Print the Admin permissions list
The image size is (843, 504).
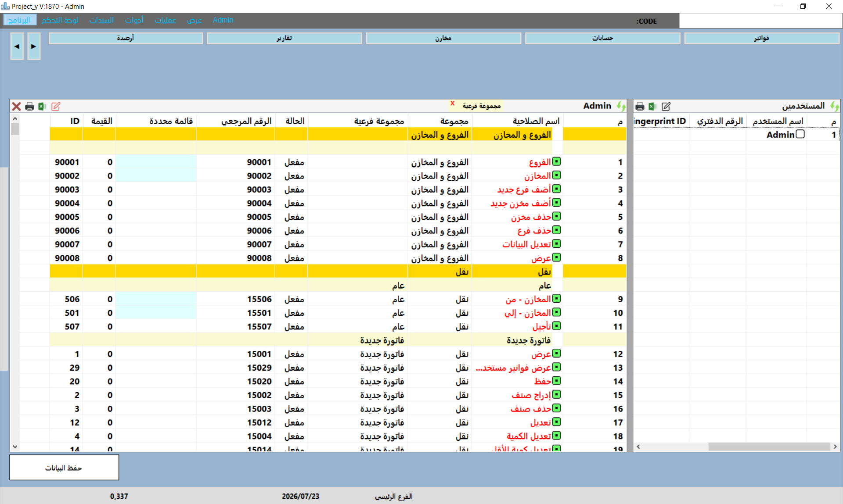29,106
